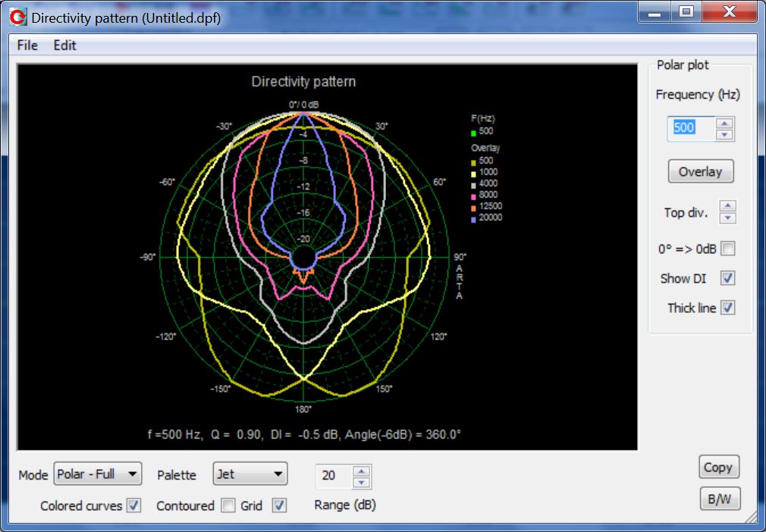Decrease Top div. with down arrow
This screenshot has height=532, width=766.
pyautogui.click(x=727, y=217)
